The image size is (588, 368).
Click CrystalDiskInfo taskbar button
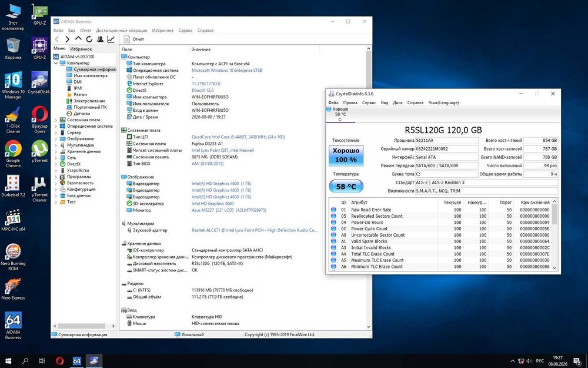point(93,361)
